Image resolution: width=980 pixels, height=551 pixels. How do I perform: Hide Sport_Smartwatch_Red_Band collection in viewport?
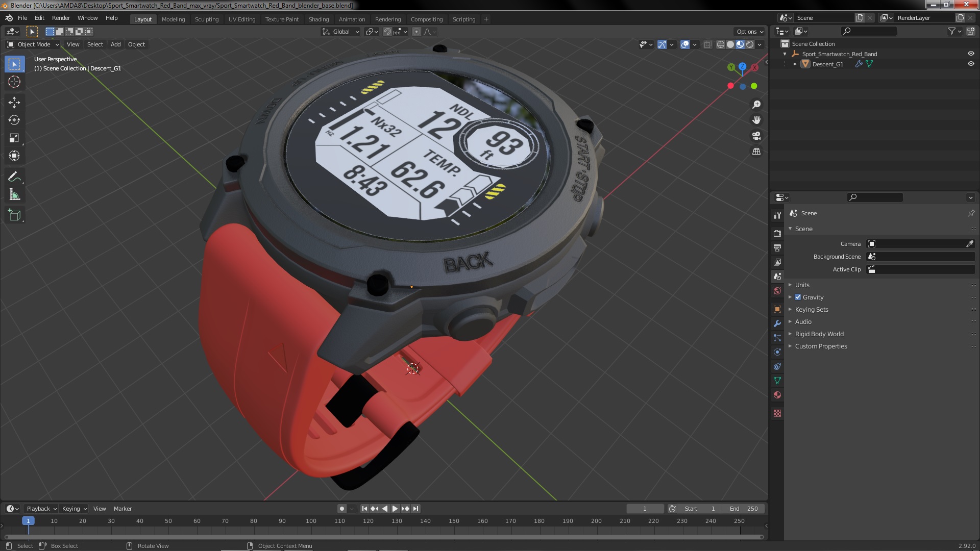[x=971, y=54]
